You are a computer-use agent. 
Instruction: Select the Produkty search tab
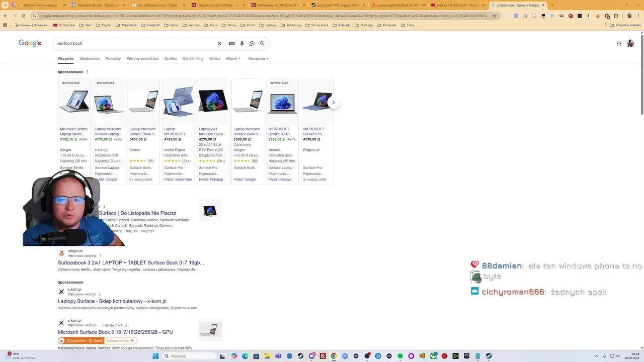pos(113,59)
